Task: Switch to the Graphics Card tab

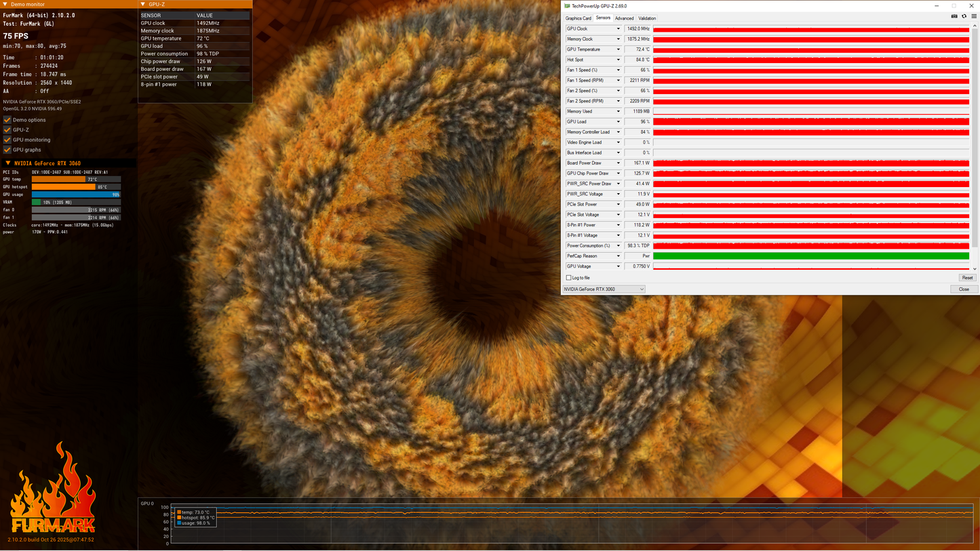Action: tap(579, 18)
